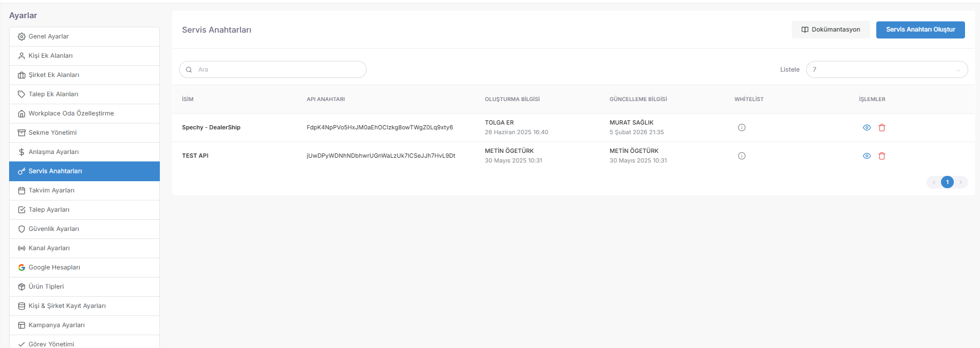Viewport: 980px width, 348px height.
Task: Click API key FdpK4NpPVo5HxJM0aEhOClzkg8owTWgZ0Lq9xty6
Action: (x=380, y=128)
